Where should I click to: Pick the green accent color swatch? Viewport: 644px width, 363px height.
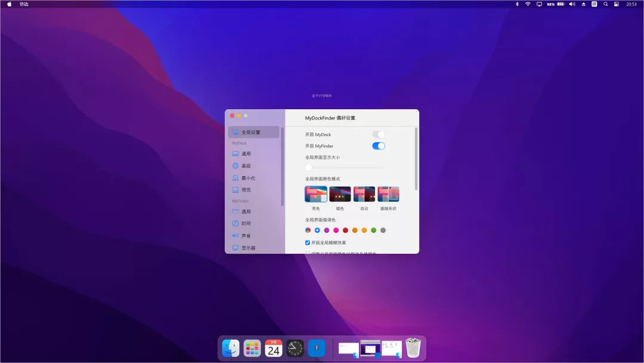pyautogui.click(x=374, y=229)
